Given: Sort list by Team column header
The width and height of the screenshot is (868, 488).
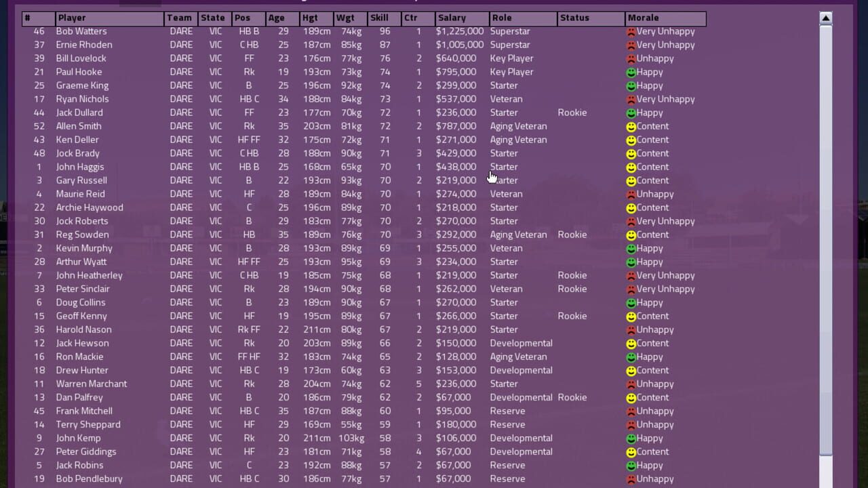Looking at the screenshot, I should click(181, 18).
